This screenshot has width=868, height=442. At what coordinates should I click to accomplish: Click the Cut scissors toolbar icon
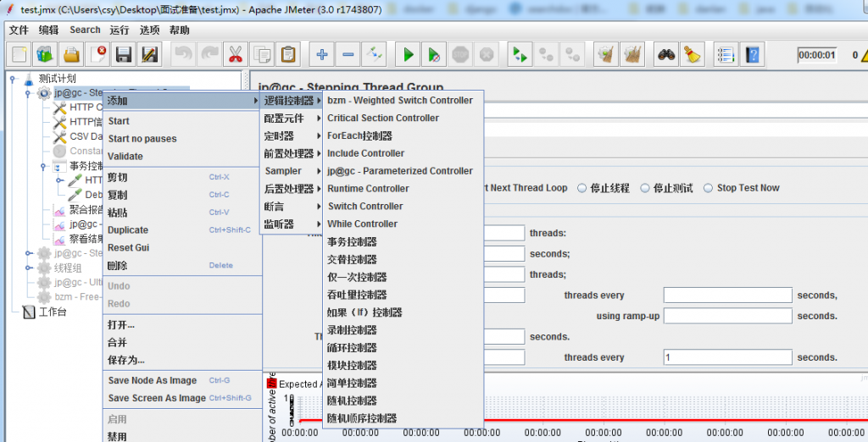click(235, 55)
